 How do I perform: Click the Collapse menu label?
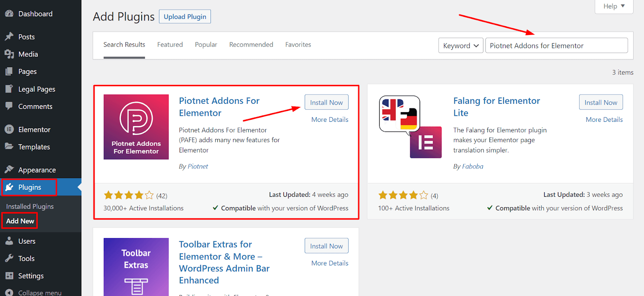point(40,292)
